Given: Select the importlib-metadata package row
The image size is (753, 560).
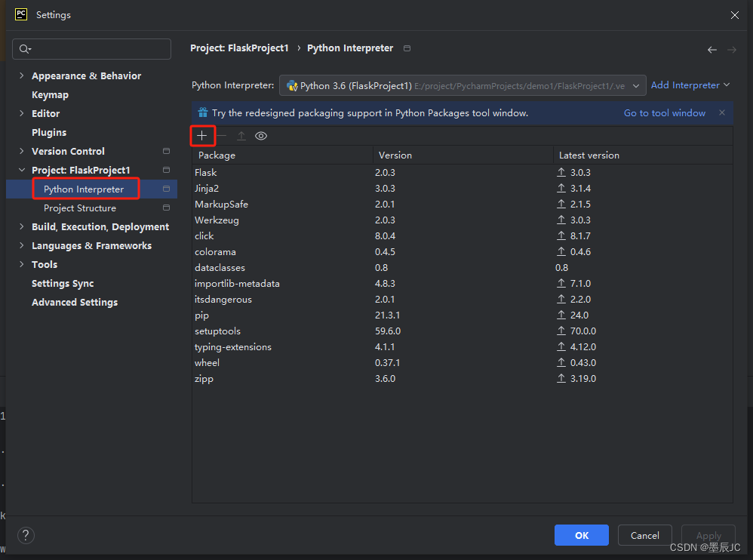Looking at the screenshot, I should click(463, 283).
